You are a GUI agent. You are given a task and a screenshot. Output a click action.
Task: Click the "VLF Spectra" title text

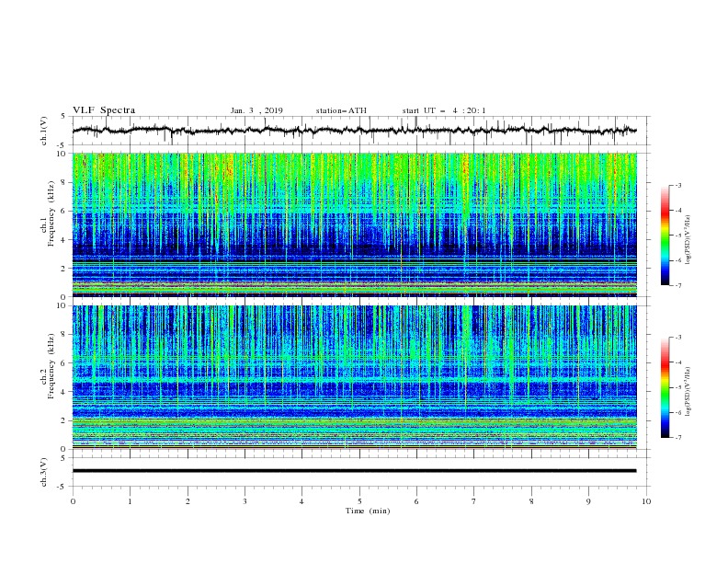pos(104,110)
